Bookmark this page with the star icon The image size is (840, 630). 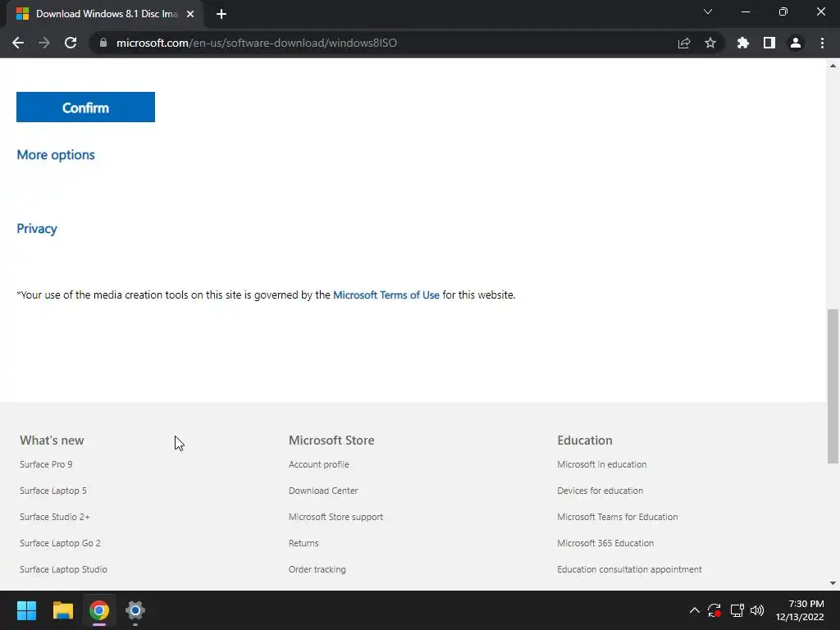tap(710, 43)
